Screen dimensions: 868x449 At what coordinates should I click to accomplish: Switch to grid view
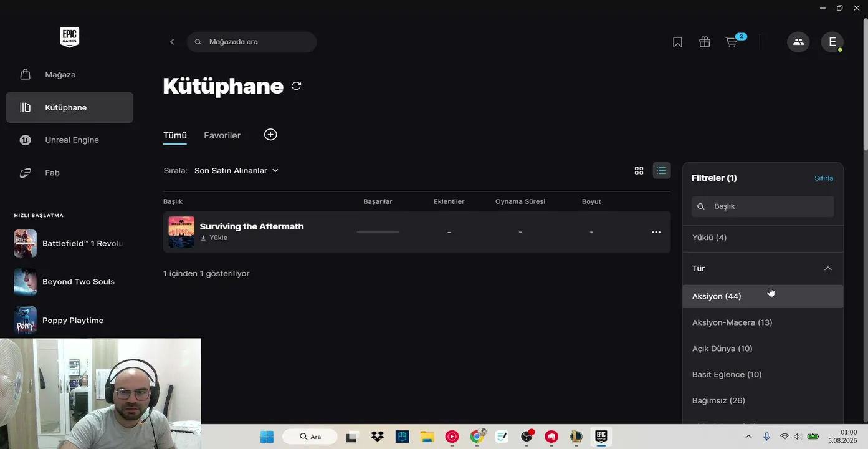point(639,171)
